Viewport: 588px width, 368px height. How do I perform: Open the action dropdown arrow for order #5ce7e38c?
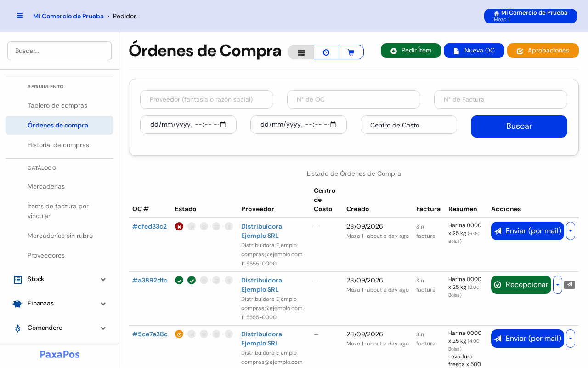click(571, 339)
